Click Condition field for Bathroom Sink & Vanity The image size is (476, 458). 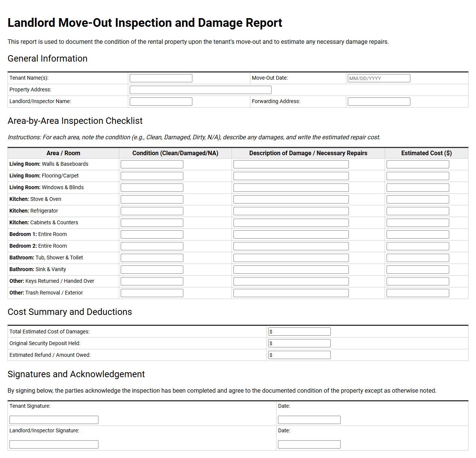(x=152, y=270)
